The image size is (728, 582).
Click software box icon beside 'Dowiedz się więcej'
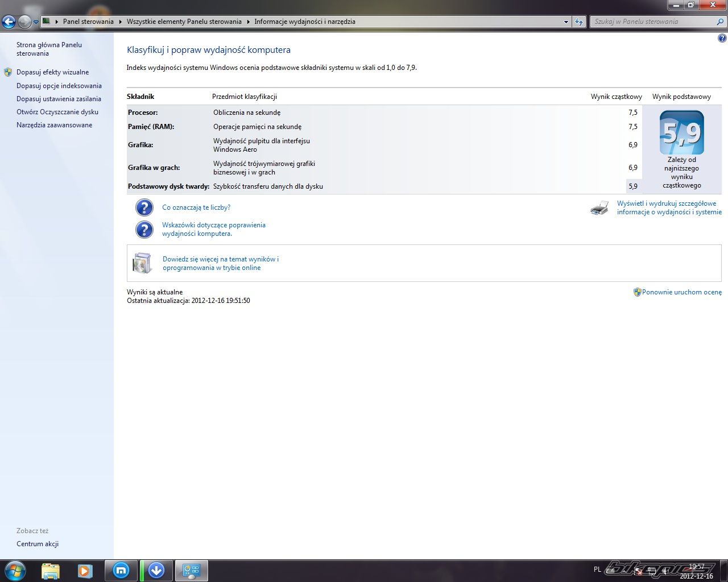(143, 263)
